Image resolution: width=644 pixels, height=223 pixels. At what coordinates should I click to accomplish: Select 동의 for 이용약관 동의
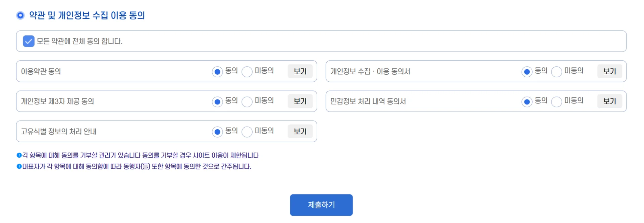click(217, 72)
